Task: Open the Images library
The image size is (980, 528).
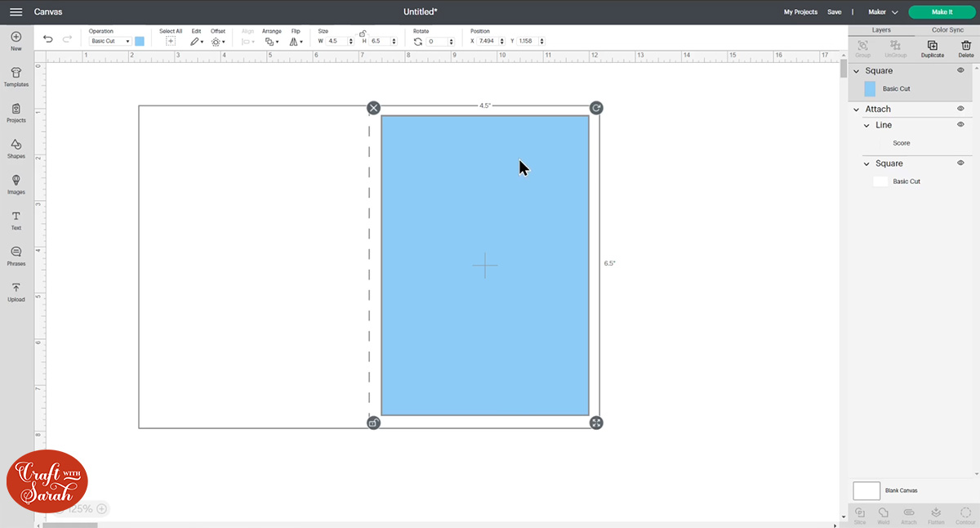Action: click(x=16, y=186)
